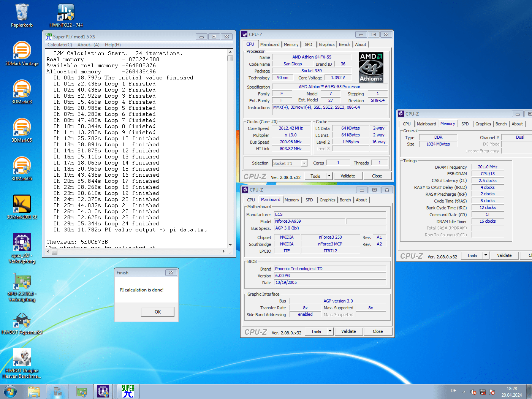Switch to Mainboard tab in the top CPU-Z window

pyautogui.click(x=270, y=44)
